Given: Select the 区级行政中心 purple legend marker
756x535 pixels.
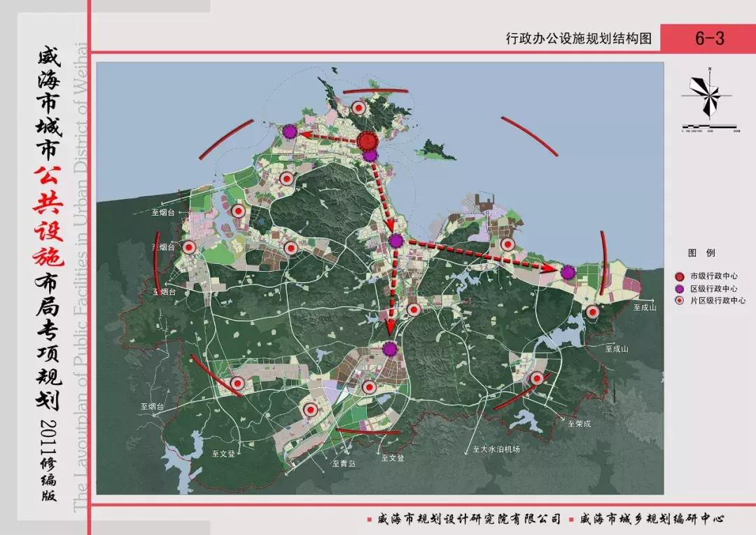Looking at the screenshot, I should [x=679, y=289].
